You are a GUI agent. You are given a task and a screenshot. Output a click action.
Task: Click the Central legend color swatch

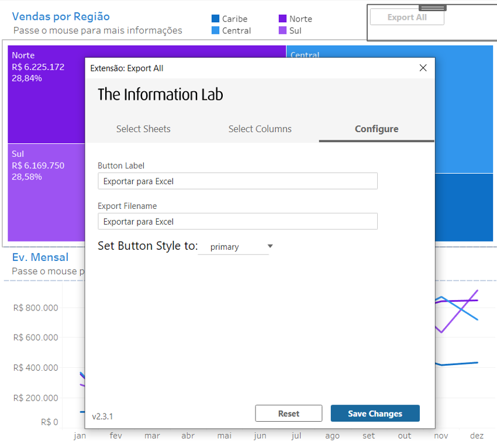(216, 30)
